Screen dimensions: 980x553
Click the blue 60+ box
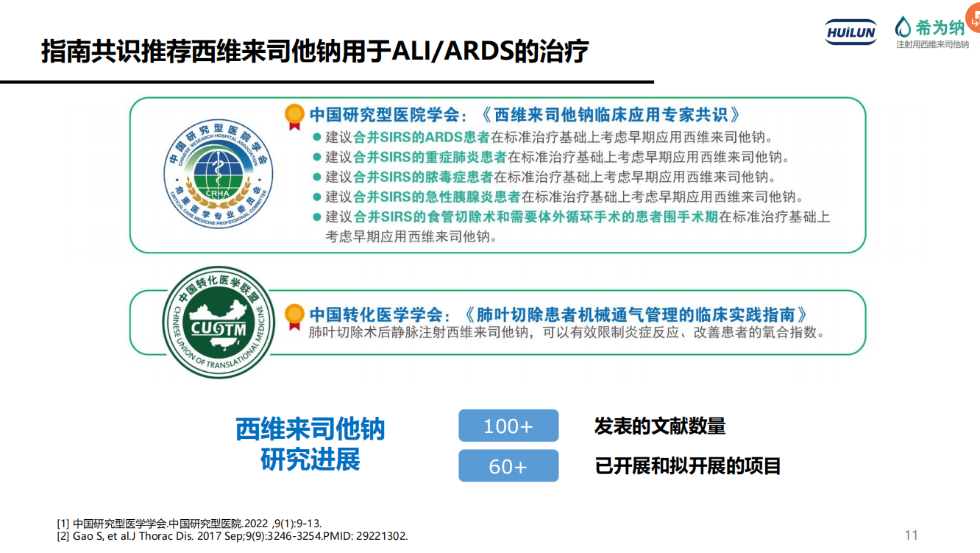click(x=508, y=466)
